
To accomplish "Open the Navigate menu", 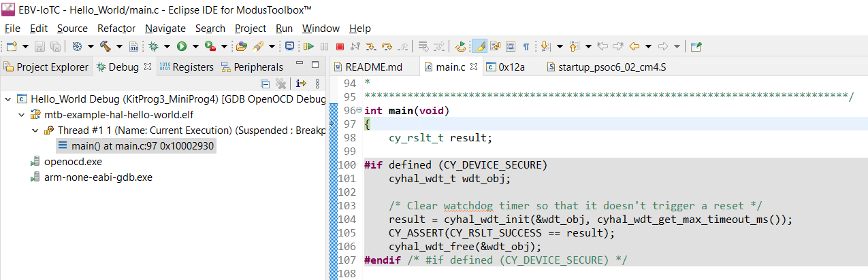I will click(x=165, y=29).
